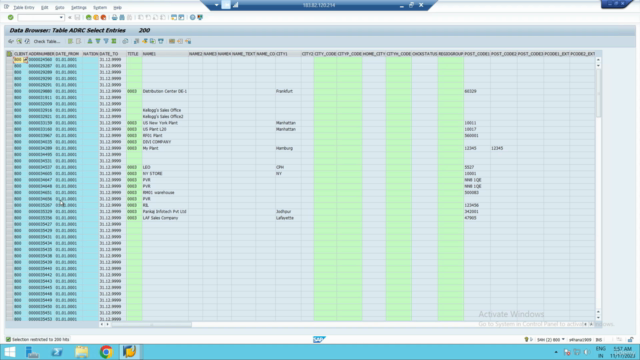Open File Explorer from taskbar
The width and height of the screenshot is (640, 360).
82,352
